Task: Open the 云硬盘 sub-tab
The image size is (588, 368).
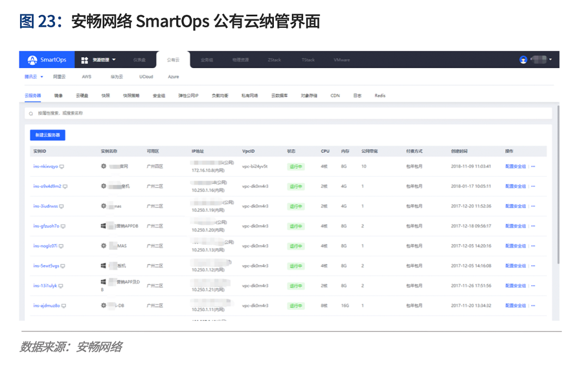Action: point(82,96)
